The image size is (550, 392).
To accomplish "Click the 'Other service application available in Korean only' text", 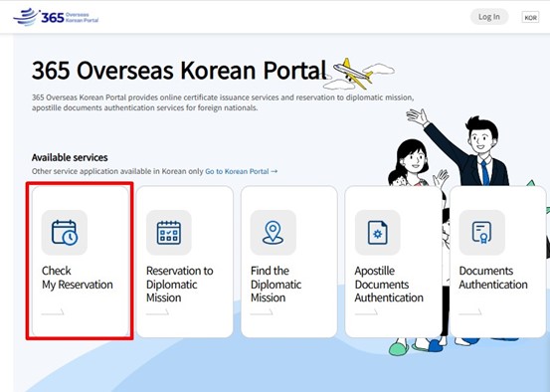I will tap(117, 171).
